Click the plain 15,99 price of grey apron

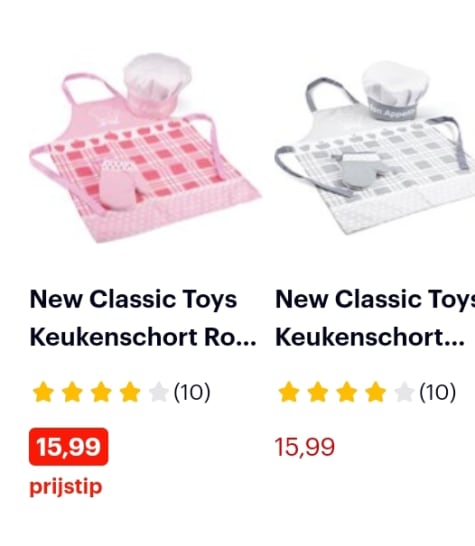(305, 447)
